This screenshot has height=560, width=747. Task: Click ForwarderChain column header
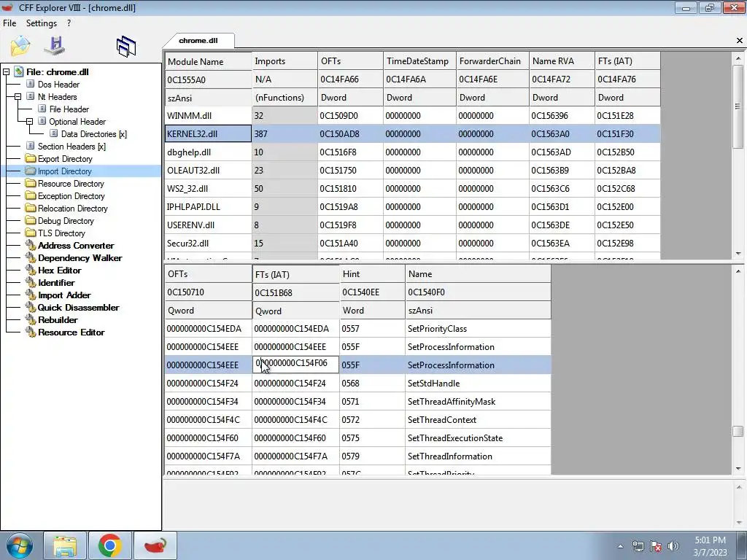click(492, 61)
